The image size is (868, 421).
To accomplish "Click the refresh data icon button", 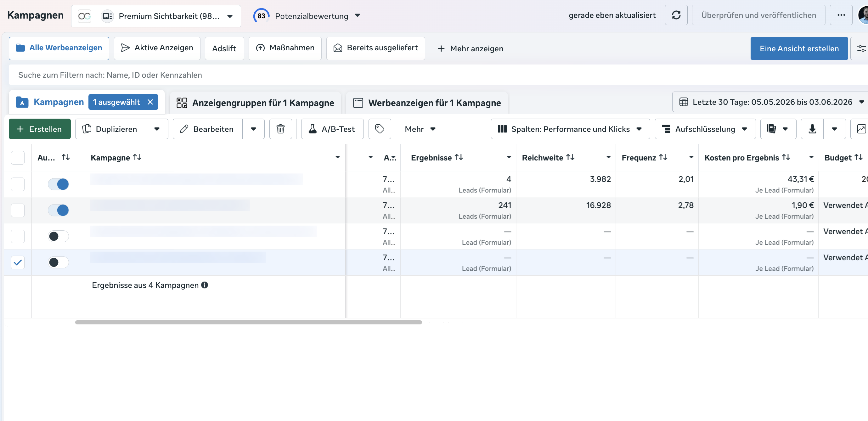I will click(676, 15).
